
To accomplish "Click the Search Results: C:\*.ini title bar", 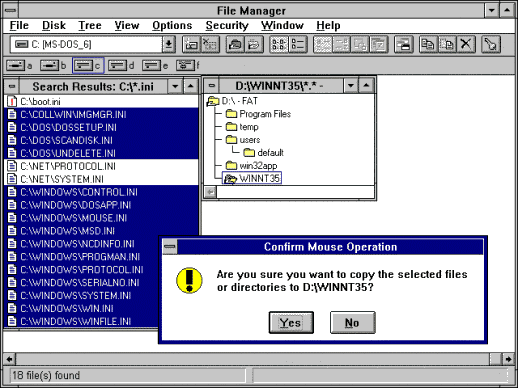I will 93,87.
